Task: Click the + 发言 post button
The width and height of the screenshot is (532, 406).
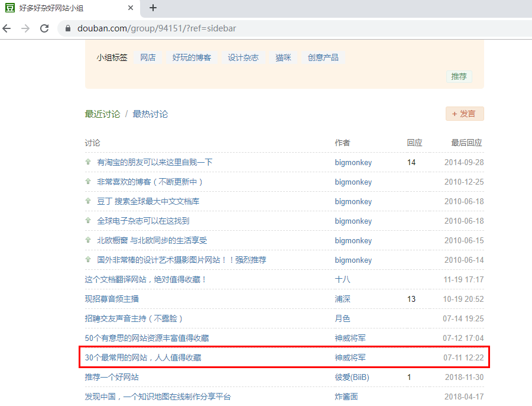Action: 465,114
